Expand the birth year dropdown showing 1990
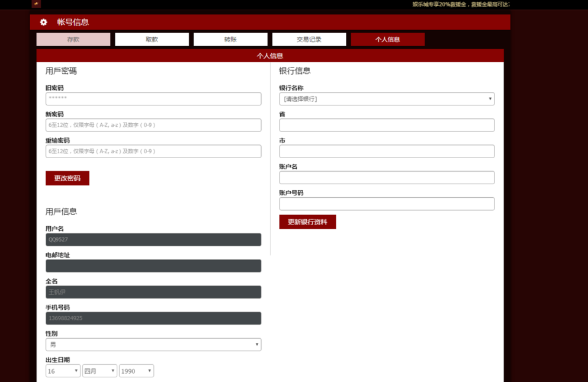The image size is (588, 382). click(x=136, y=371)
